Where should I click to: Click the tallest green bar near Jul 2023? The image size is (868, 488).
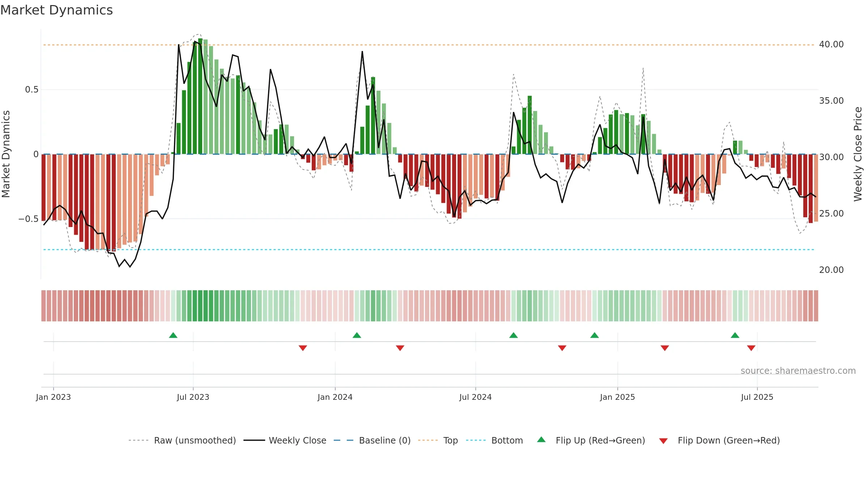point(200,96)
